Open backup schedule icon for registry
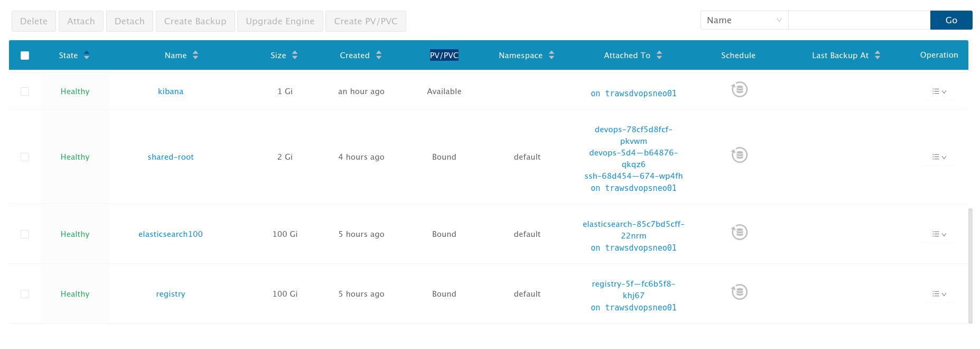980x349 pixels. 739,292
